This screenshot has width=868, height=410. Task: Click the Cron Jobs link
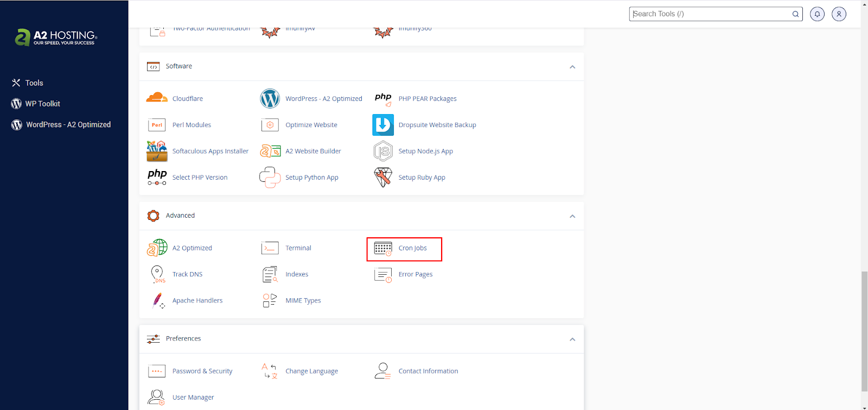[x=412, y=248]
